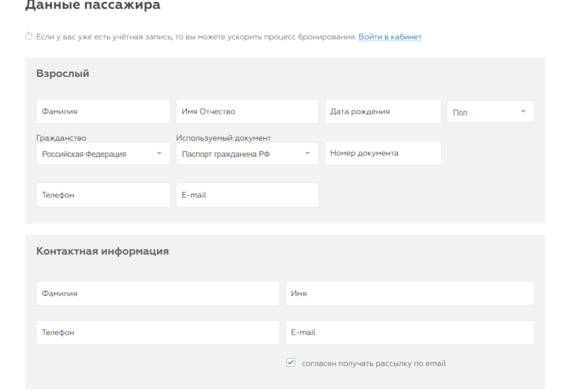Open the Войти в кабинет link
Viewport: 587px width, 392px height.
tap(390, 37)
